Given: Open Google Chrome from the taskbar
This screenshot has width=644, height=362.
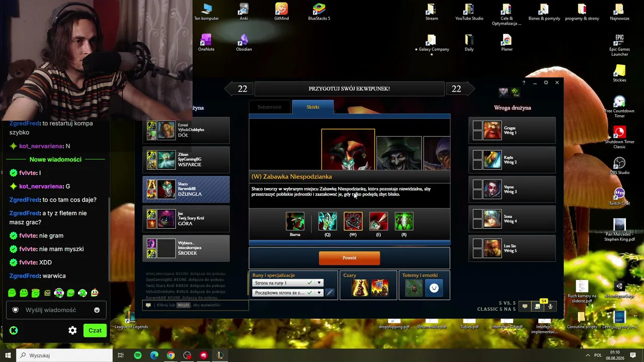Looking at the screenshot, I should pos(171,355).
